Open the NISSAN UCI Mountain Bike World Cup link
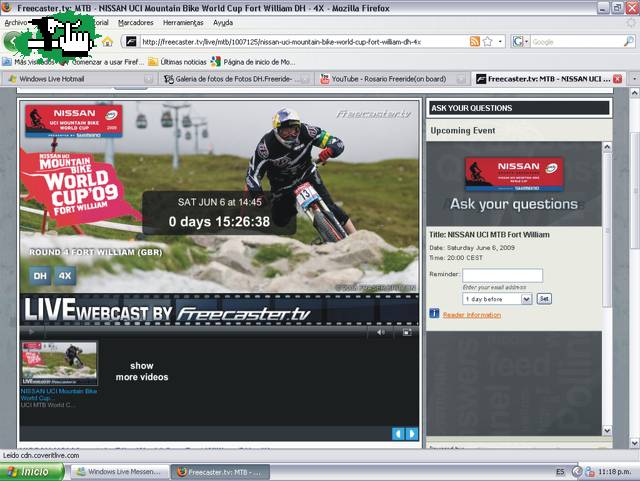This screenshot has width=640, height=481. pyautogui.click(x=59, y=394)
